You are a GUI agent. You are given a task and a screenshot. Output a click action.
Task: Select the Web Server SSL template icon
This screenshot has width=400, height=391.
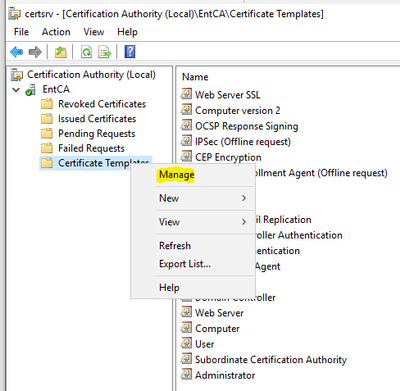click(186, 94)
